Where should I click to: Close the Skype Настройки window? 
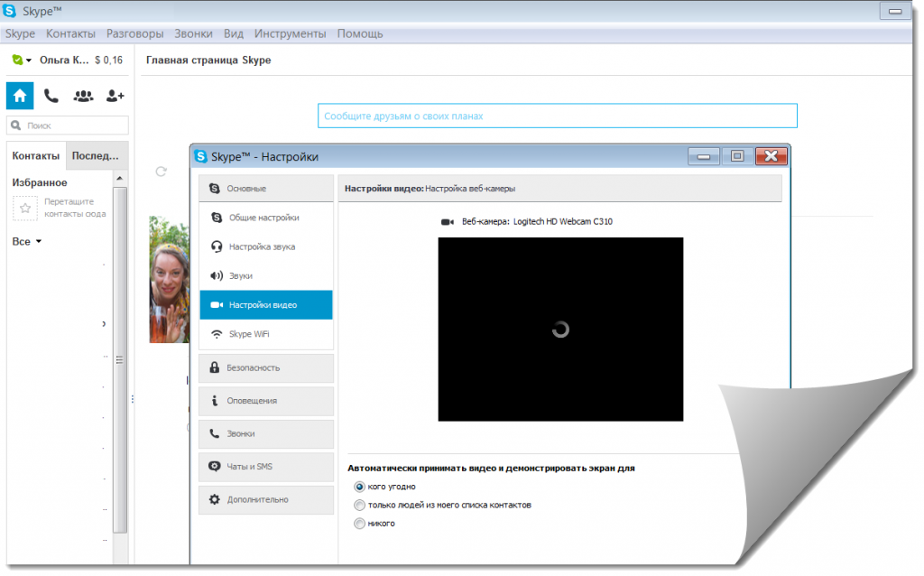click(772, 156)
